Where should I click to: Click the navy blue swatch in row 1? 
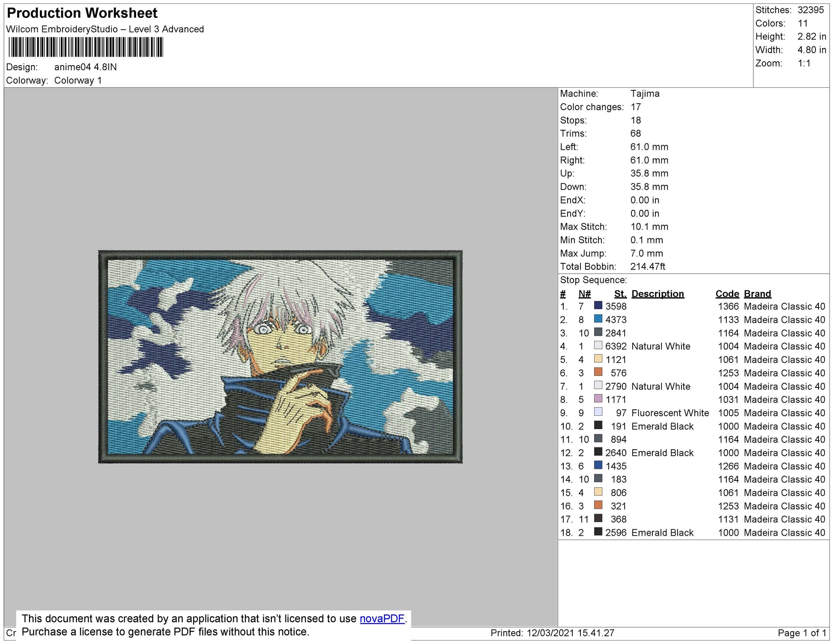pyautogui.click(x=598, y=306)
